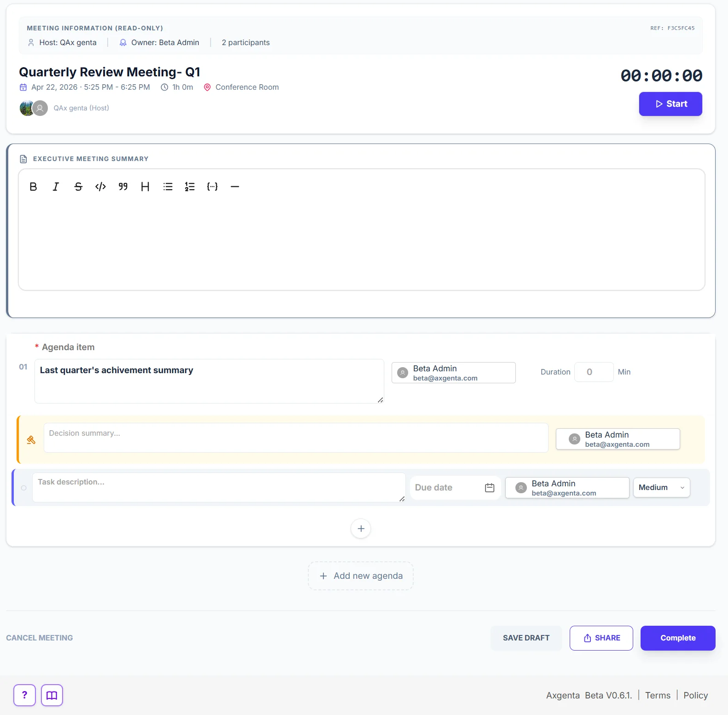Apply strikethrough formatting to summary text

pos(78,186)
